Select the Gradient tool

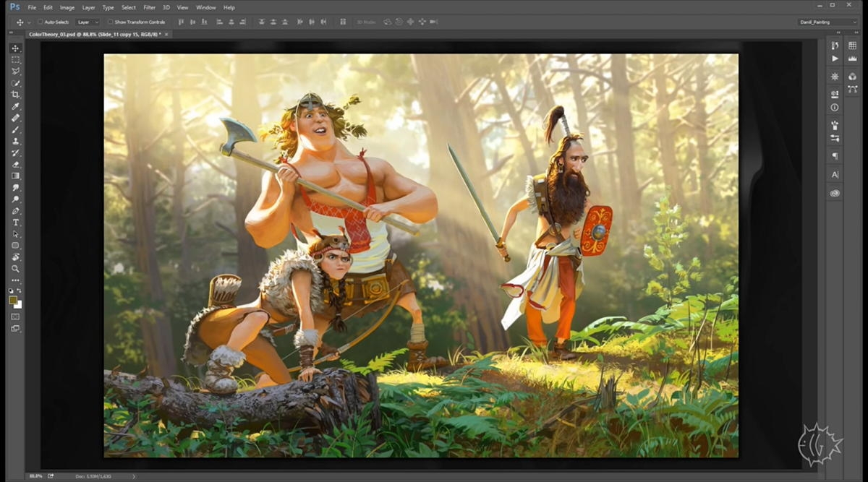pyautogui.click(x=15, y=176)
